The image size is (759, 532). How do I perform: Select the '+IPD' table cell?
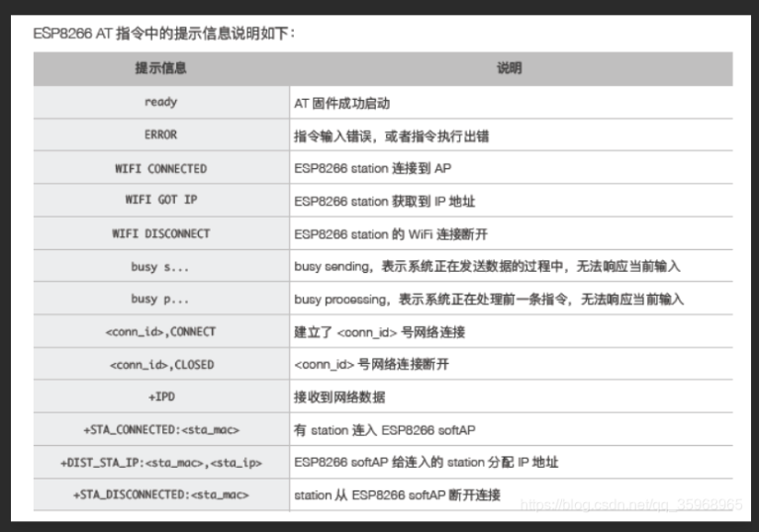point(161,397)
